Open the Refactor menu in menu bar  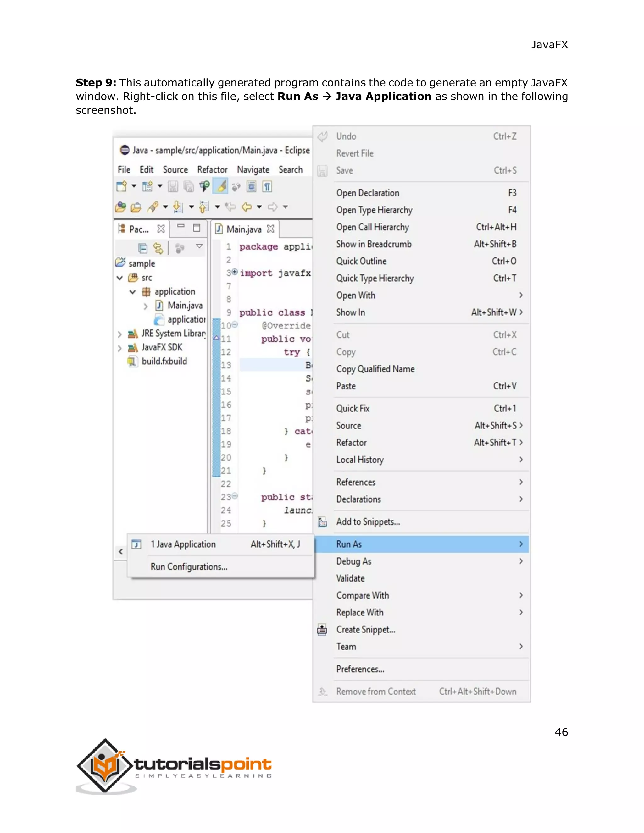pos(212,169)
